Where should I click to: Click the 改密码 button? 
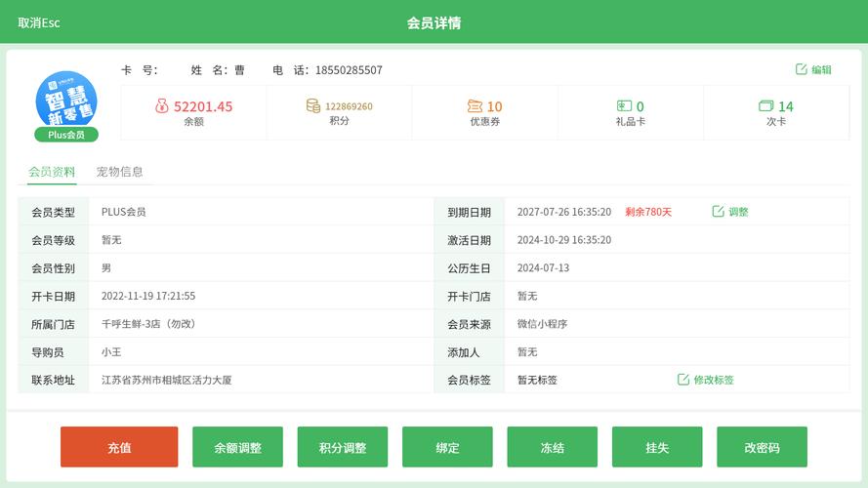click(762, 447)
